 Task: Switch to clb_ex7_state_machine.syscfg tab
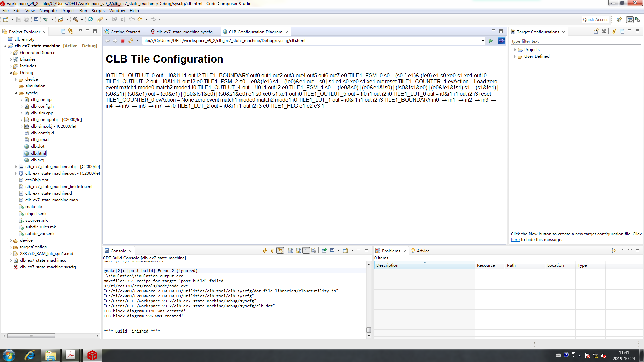[184, 32]
